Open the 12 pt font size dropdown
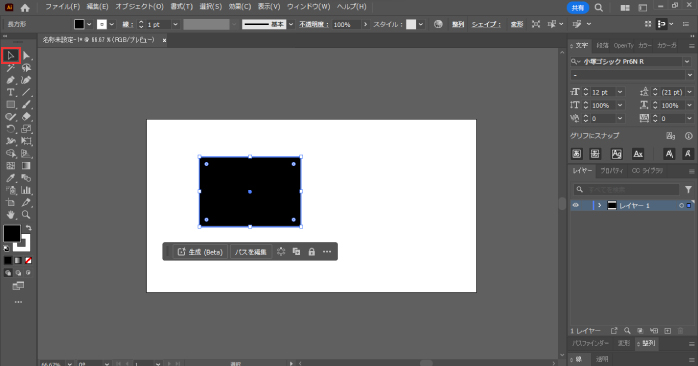Image resolution: width=698 pixels, height=366 pixels. tap(620, 92)
